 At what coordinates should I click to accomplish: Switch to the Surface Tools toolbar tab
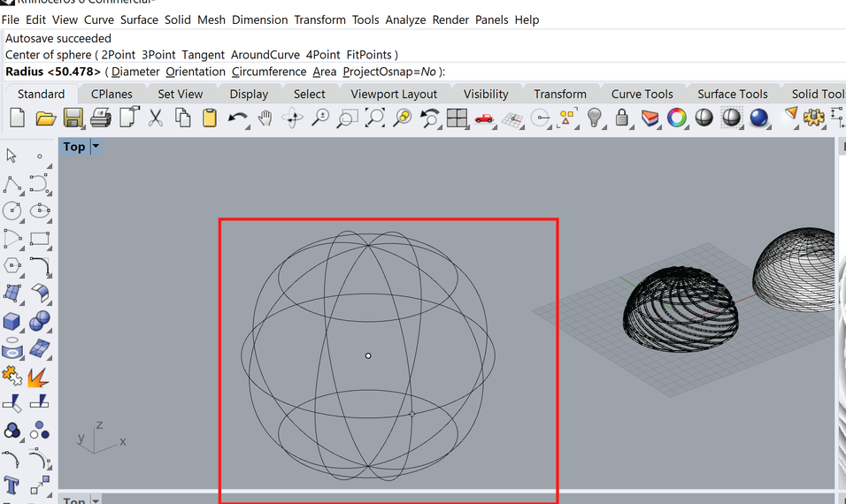click(733, 94)
